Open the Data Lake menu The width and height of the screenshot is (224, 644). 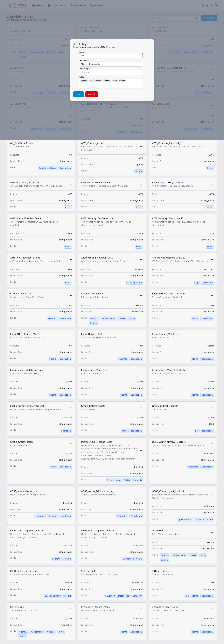click(57, 5)
